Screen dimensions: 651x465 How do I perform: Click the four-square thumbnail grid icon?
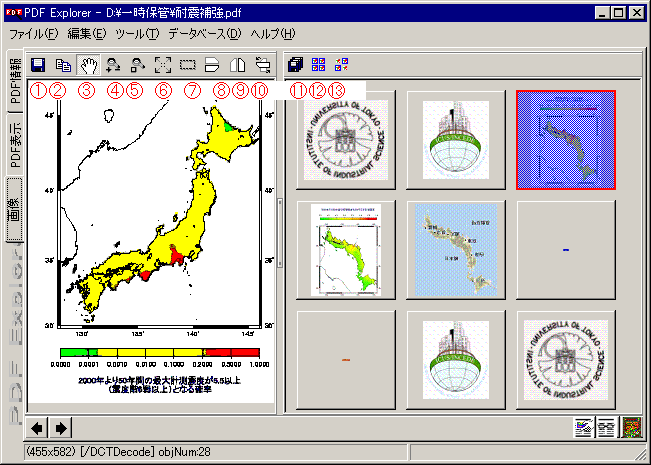click(x=319, y=65)
